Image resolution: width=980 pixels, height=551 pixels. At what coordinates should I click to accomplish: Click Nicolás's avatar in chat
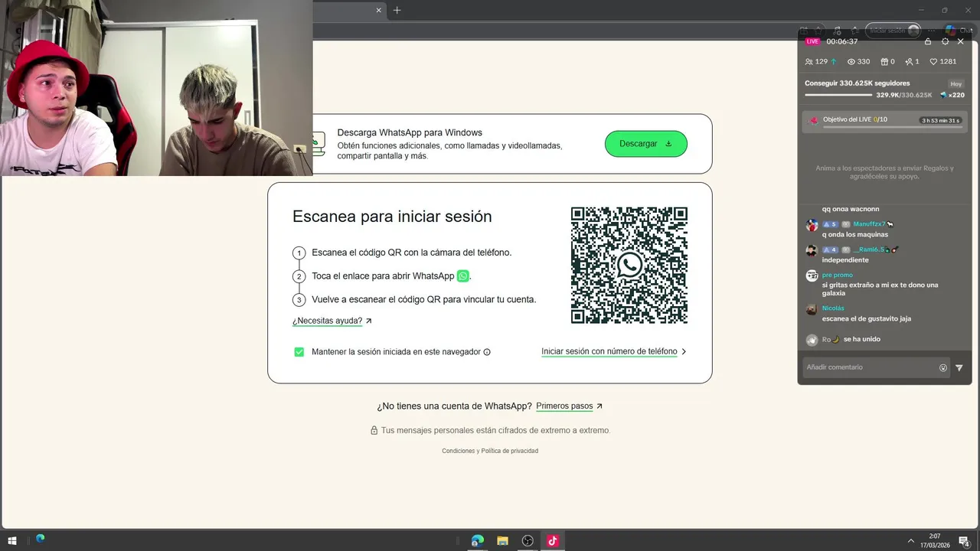tap(812, 309)
